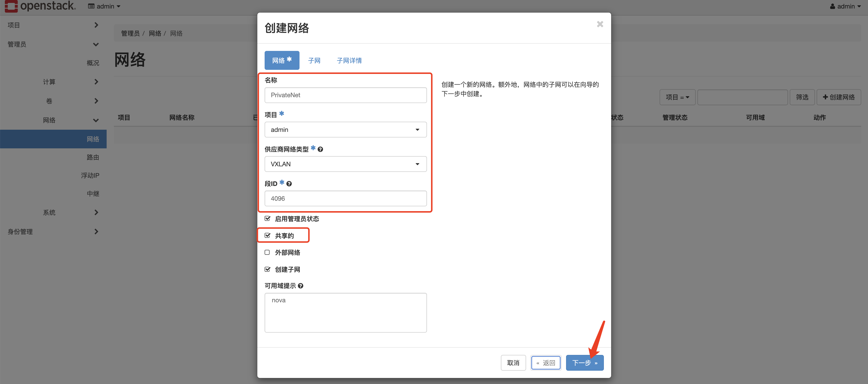The height and width of the screenshot is (384, 868).
Task: Click the question mark icon next to 段ID
Action: 289,184
